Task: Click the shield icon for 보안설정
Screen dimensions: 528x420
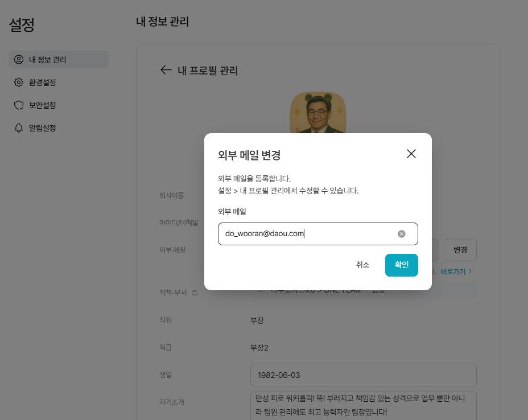Action: click(19, 105)
